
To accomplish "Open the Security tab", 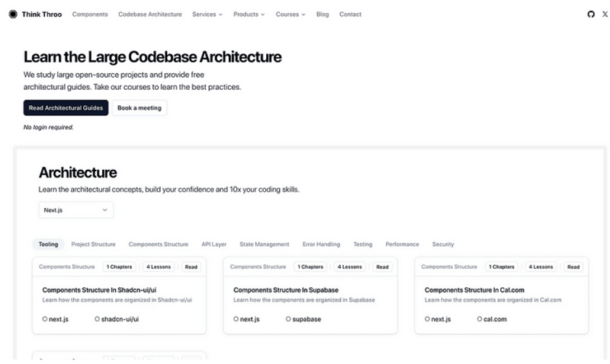I will tap(442, 244).
